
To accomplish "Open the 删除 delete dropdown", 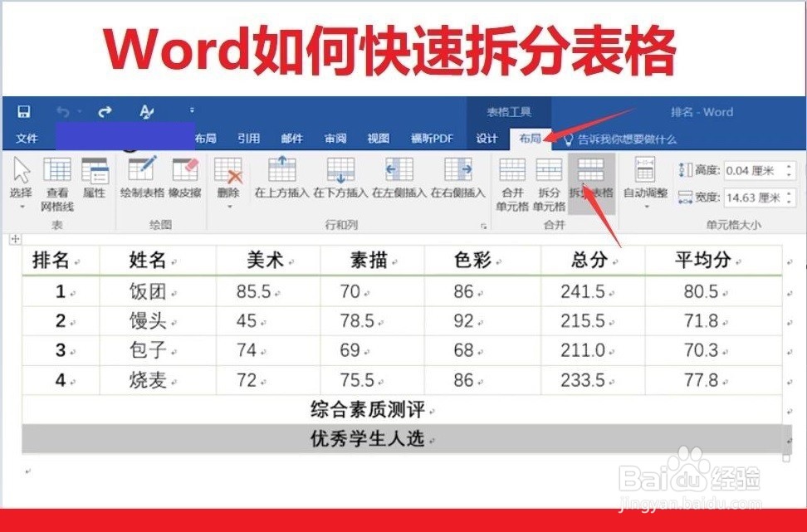I will [x=228, y=183].
